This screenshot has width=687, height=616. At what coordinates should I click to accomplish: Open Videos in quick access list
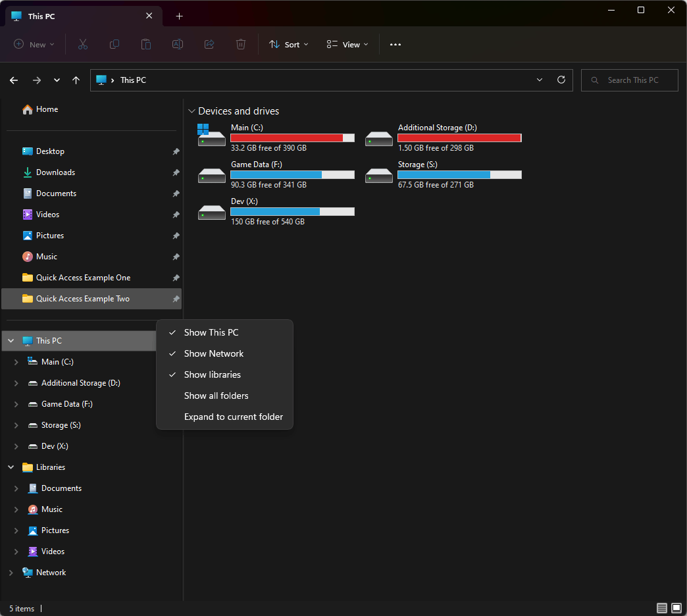pos(91,215)
